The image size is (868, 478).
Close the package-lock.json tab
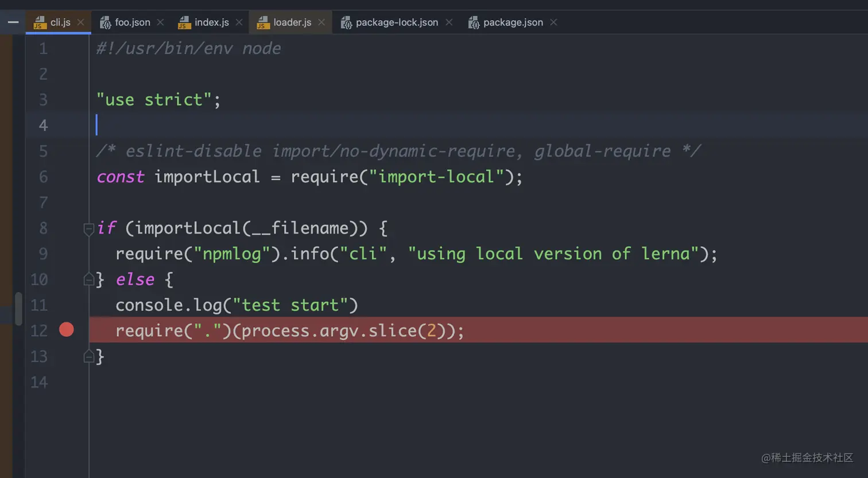click(449, 22)
